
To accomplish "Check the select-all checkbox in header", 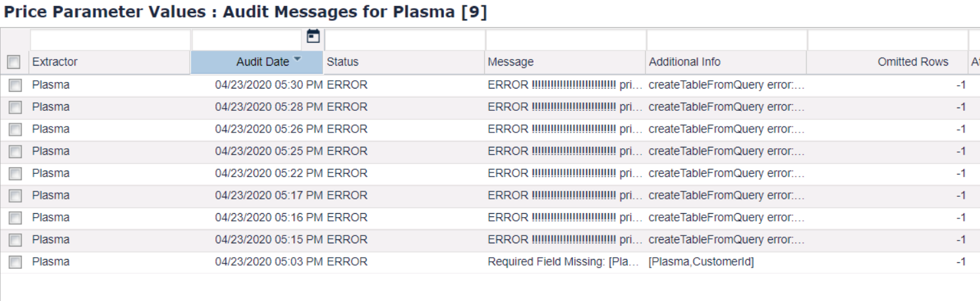I will coord(14,62).
